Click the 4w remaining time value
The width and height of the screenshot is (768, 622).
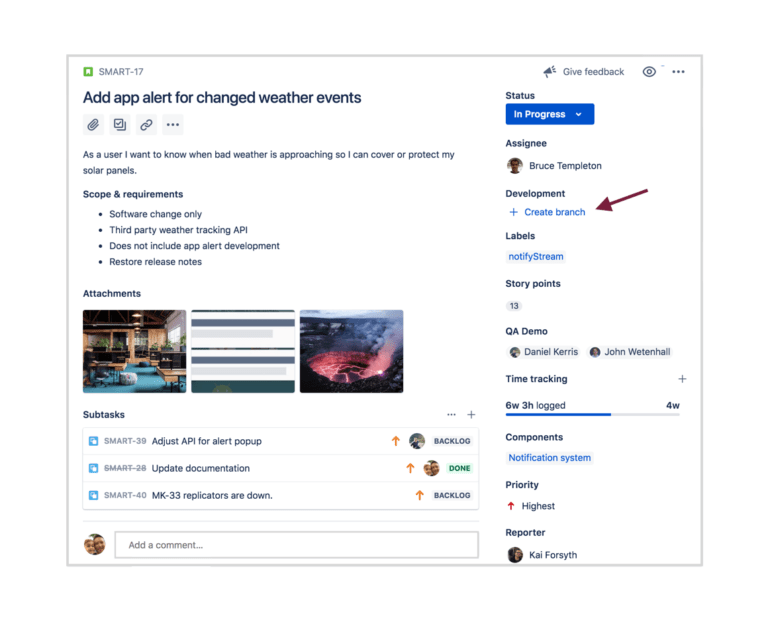click(x=672, y=406)
